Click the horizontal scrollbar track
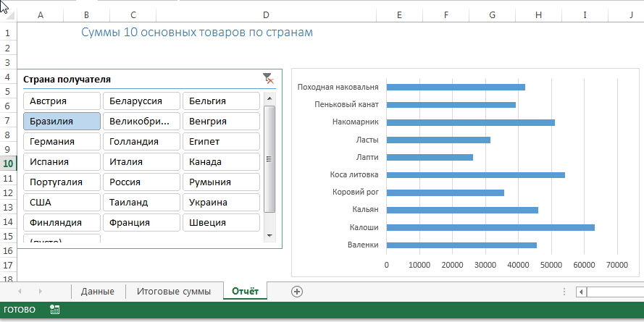 [615, 292]
